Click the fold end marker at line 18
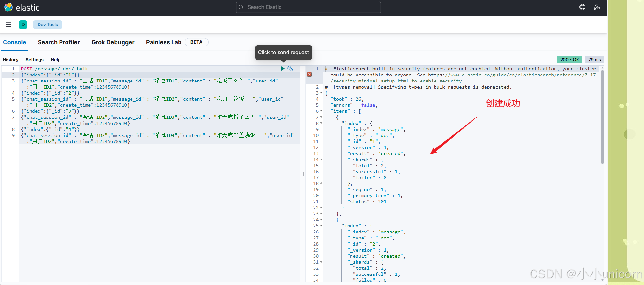This screenshot has width=644, height=285. coord(321,183)
